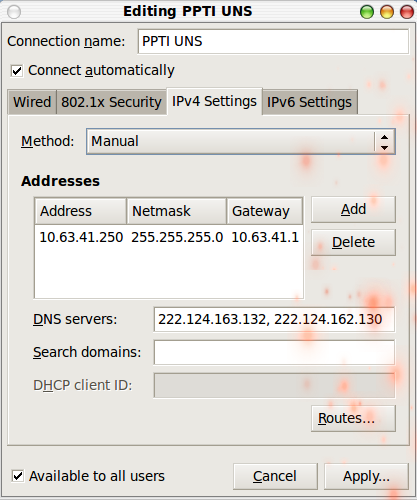
Task: Click the Cancel button
Action: [x=275, y=476]
